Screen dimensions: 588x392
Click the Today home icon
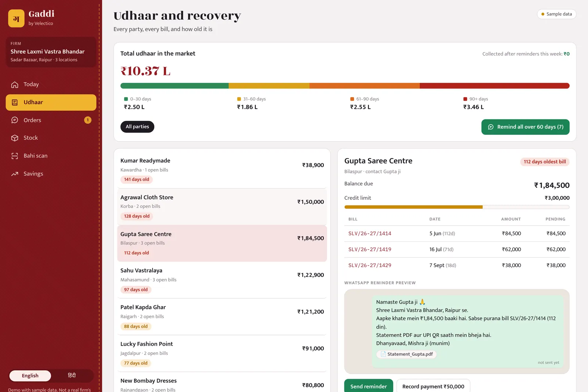(15, 84)
